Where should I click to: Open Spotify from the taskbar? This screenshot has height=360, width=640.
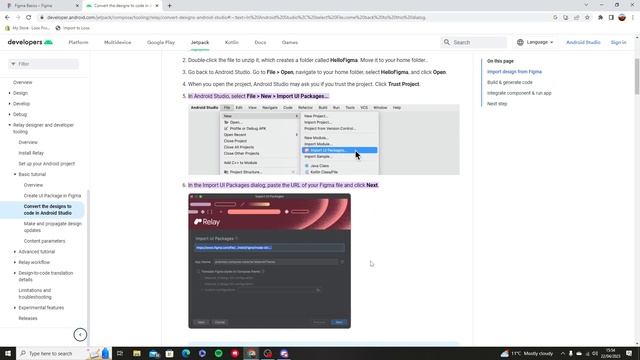point(218,353)
